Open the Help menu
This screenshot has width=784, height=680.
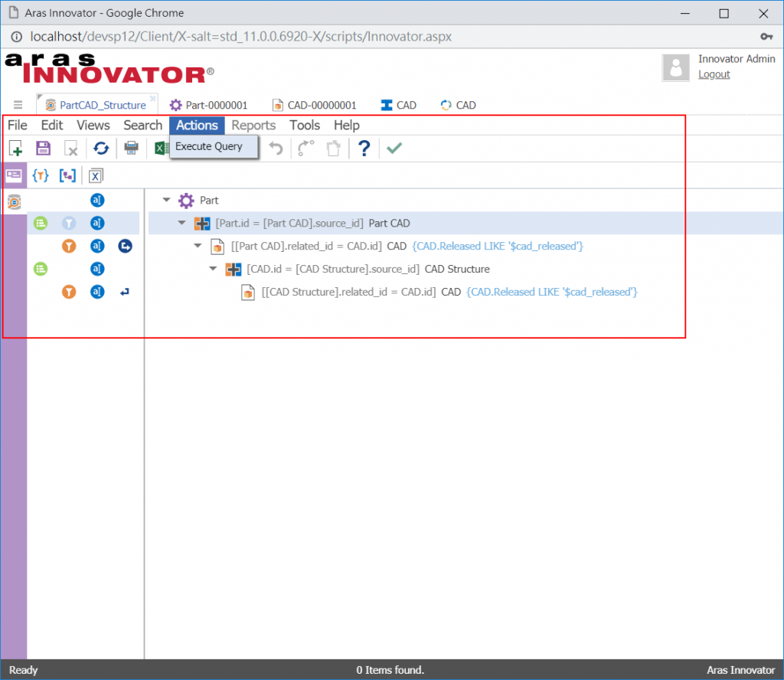tap(347, 125)
